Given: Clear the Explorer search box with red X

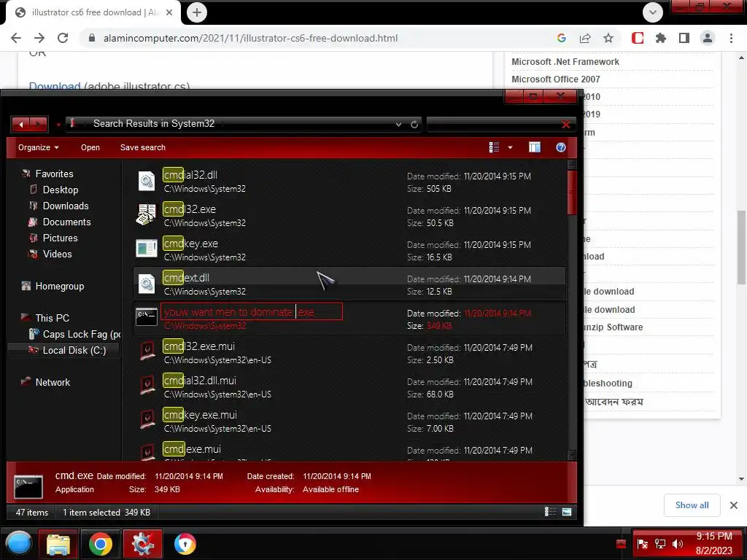Looking at the screenshot, I should pyautogui.click(x=566, y=124).
